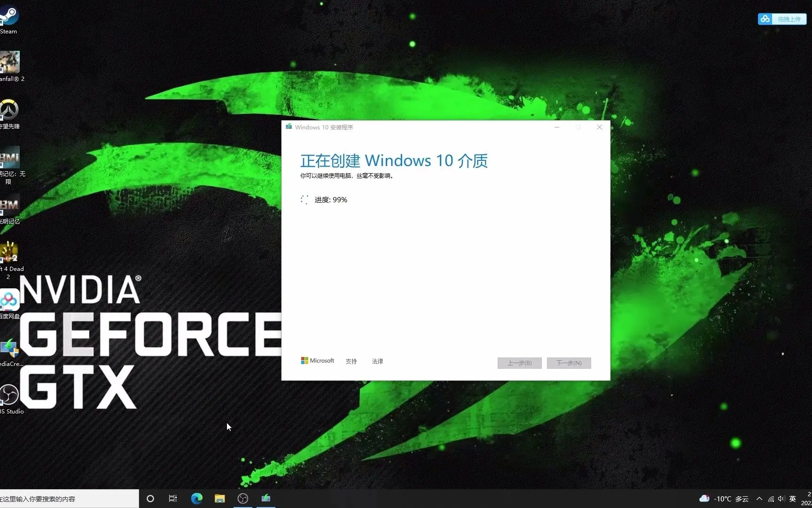Expand the hidden system tray icons
Image resolution: width=812 pixels, height=508 pixels.
[759, 499]
